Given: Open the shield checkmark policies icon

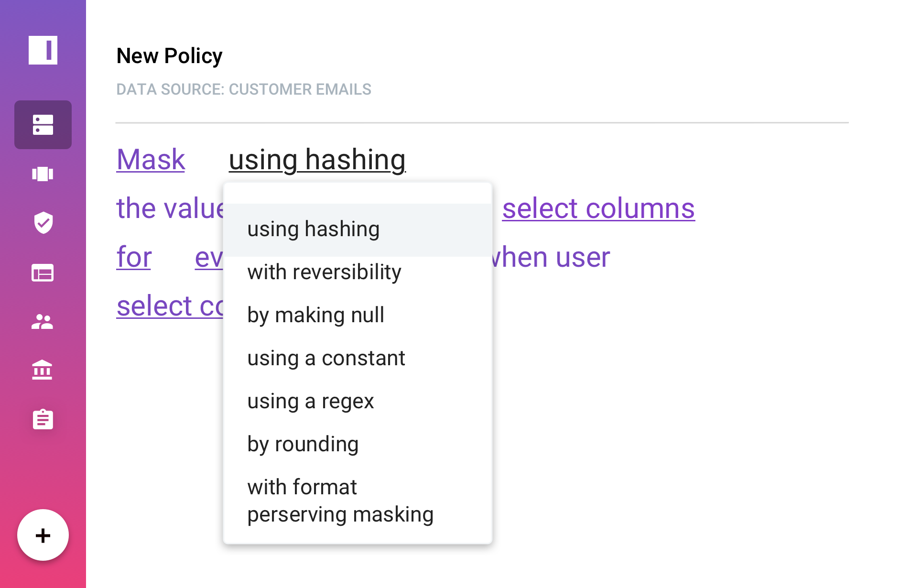Looking at the screenshot, I should pyautogui.click(x=43, y=223).
